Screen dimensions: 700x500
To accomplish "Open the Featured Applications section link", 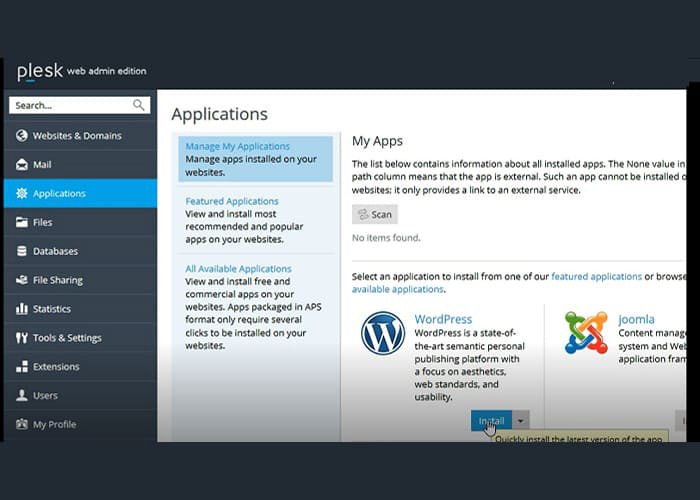I will (x=232, y=201).
